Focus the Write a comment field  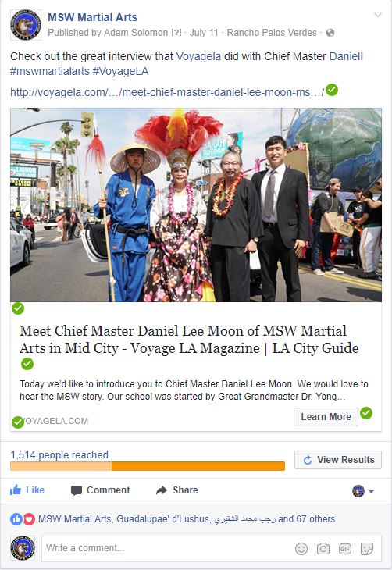pyautogui.click(x=212, y=548)
